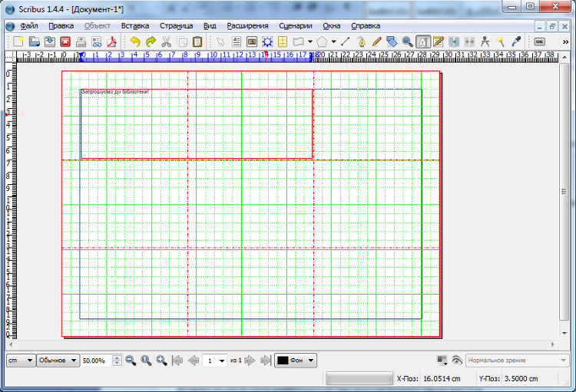Open the Сценарии menu
The width and height of the screenshot is (576, 392).
click(x=296, y=26)
